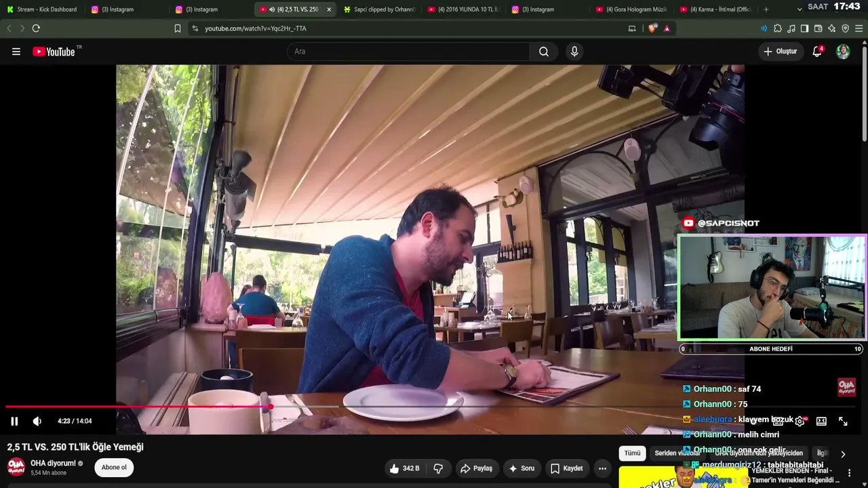Viewport: 868px width, 488px height.
Task: Close the active 2,5 TL VS. 250 tab
Action: point(329,9)
